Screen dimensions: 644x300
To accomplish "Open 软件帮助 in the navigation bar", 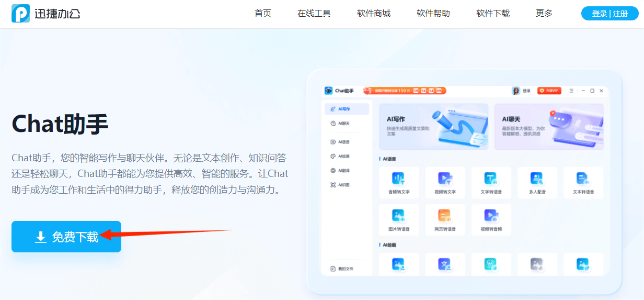I will pos(433,14).
